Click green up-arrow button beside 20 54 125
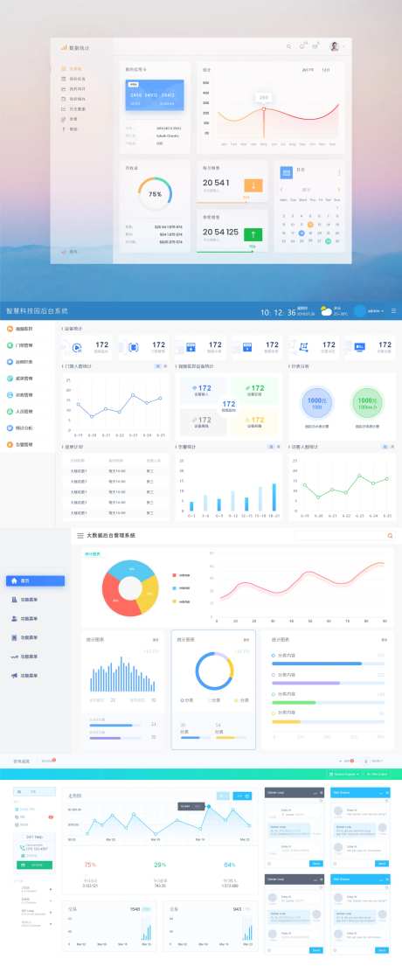The height and width of the screenshot is (980, 402). pyautogui.click(x=253, y=234)
